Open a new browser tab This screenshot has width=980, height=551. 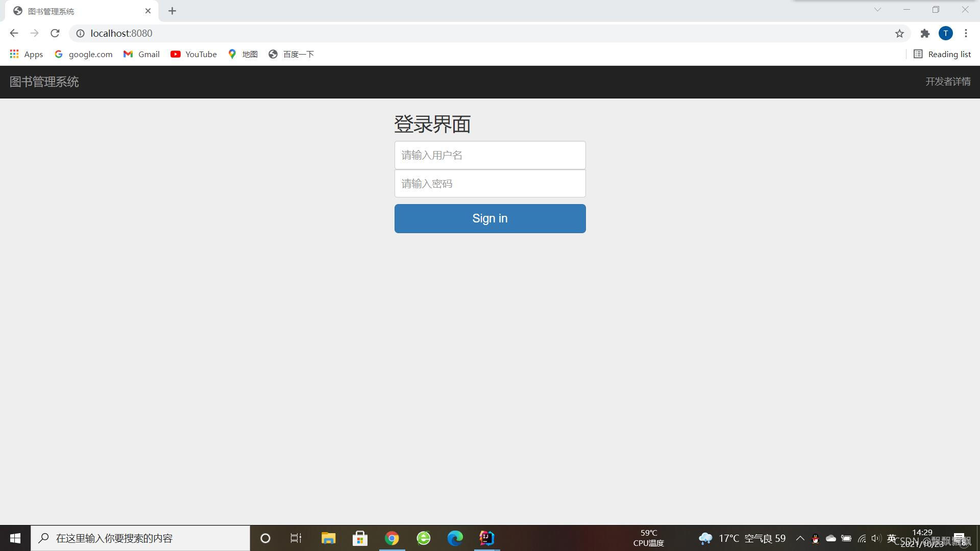[172, 11]
